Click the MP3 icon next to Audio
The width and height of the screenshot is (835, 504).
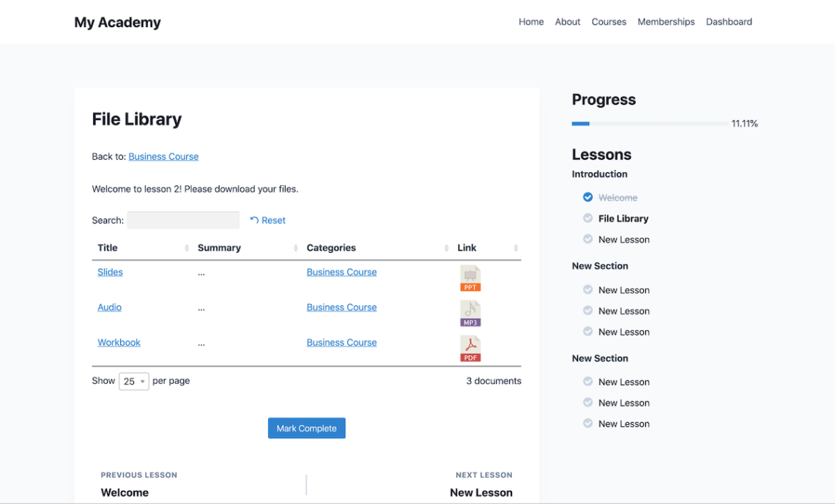(x=470, y=313)
